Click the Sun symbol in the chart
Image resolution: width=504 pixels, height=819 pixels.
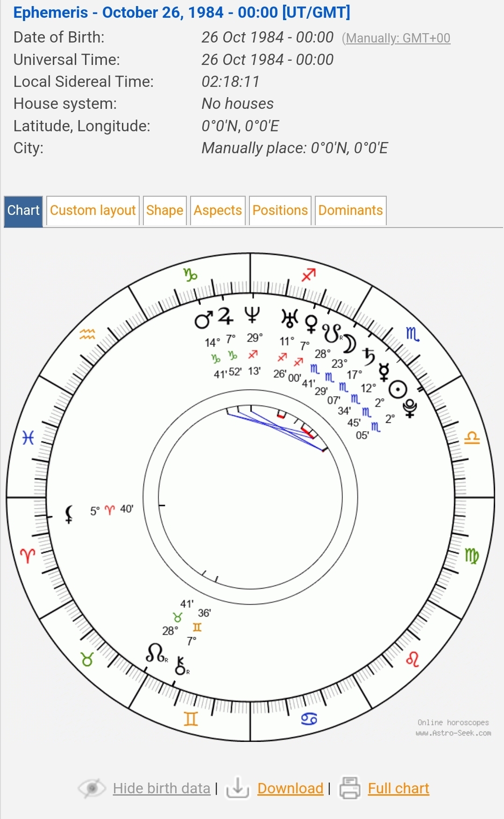398,390
